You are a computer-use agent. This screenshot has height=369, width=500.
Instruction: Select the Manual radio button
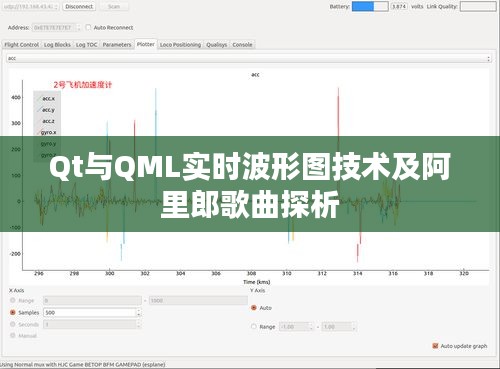click(x=13, y=335)
